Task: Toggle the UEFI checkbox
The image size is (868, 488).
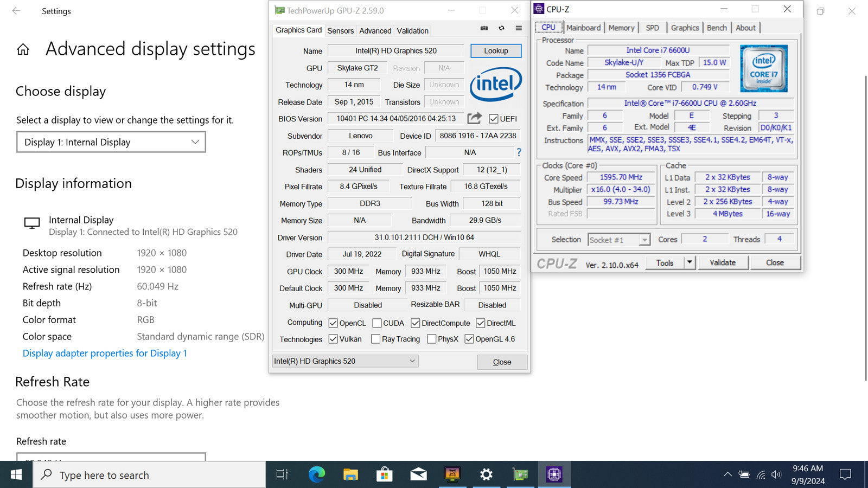Action: pyautogui.click(x=494, y=119)
